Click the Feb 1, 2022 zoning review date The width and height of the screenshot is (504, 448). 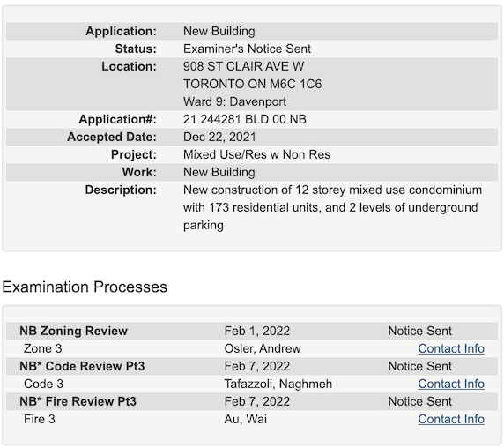[x=256, y=331]
